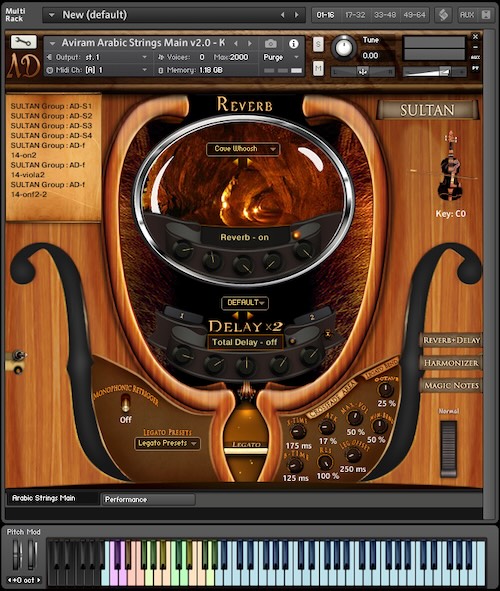The height and width of the screenshot is (591, 500).
Task: Load next instrument using right arrow by name
Action: (x=249, y=43)
